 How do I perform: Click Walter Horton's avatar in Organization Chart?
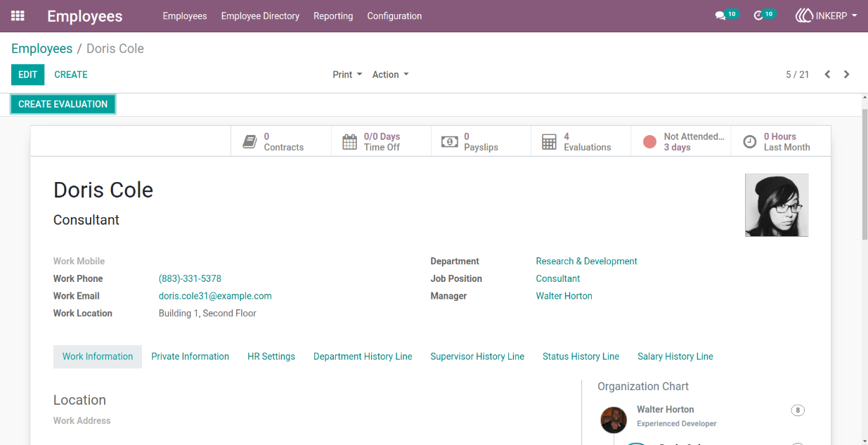point(614,420)
